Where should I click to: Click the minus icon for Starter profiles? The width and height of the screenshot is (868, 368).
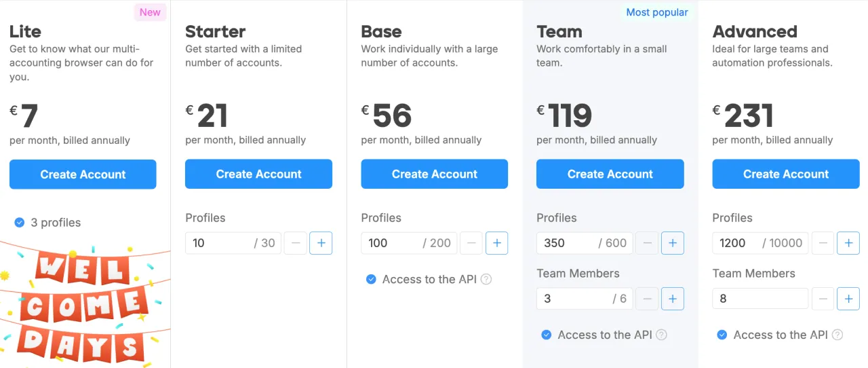[x=295, y=243]
